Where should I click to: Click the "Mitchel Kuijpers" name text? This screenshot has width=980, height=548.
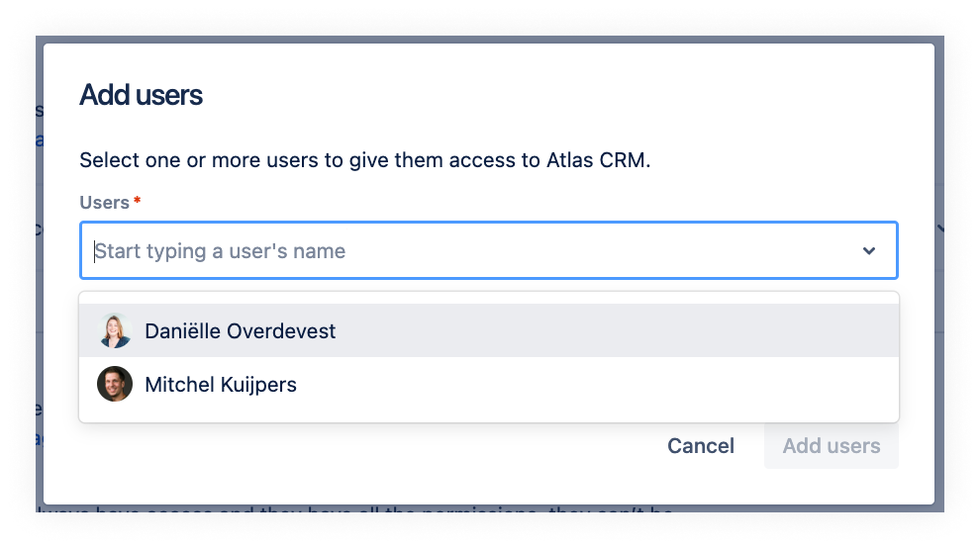[220, 385]
